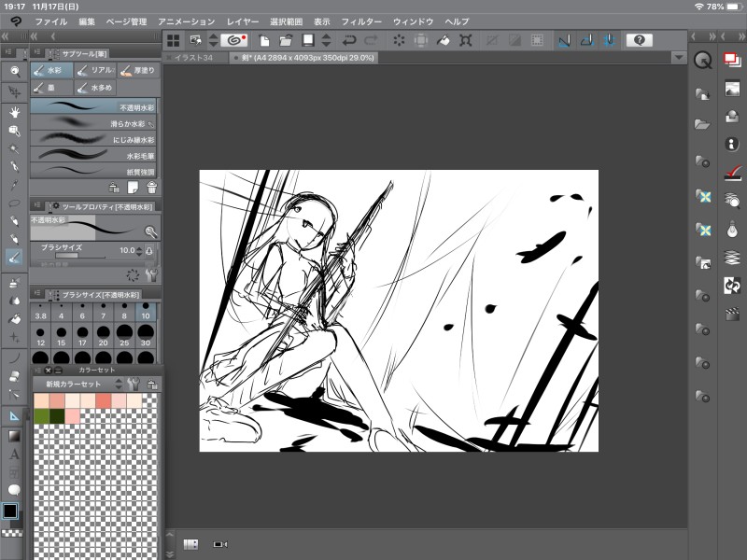Toggle snap to ruler in command bar

click(565, 40)
